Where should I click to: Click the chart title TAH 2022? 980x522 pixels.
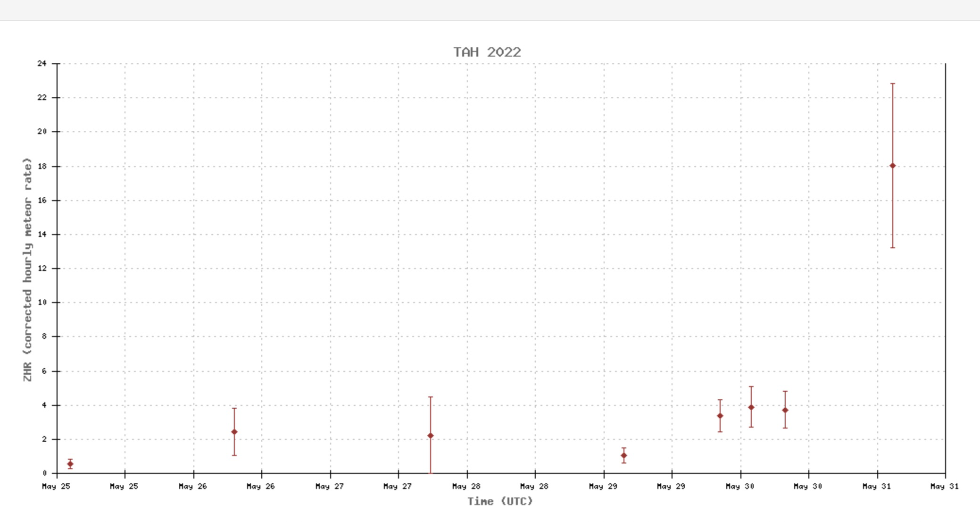(x=487, y=52)
